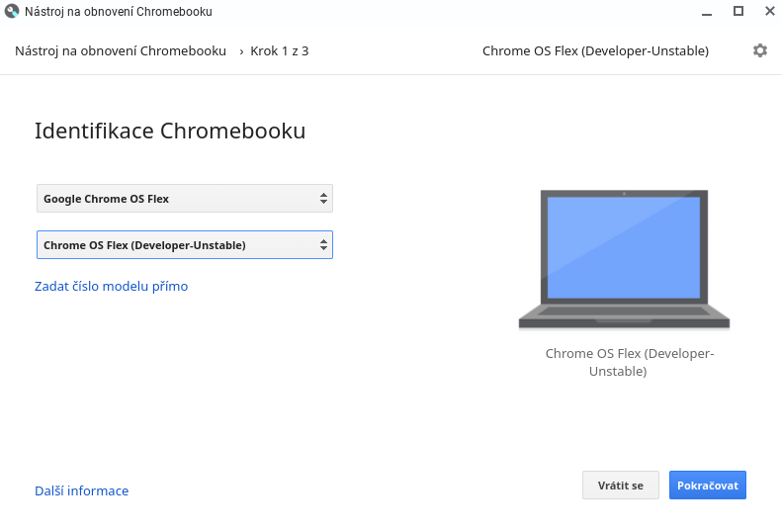This screenshot has width=781, height=532.
Task: Click the up-down arrows on manufacturer selector
Action: point(323,198)
